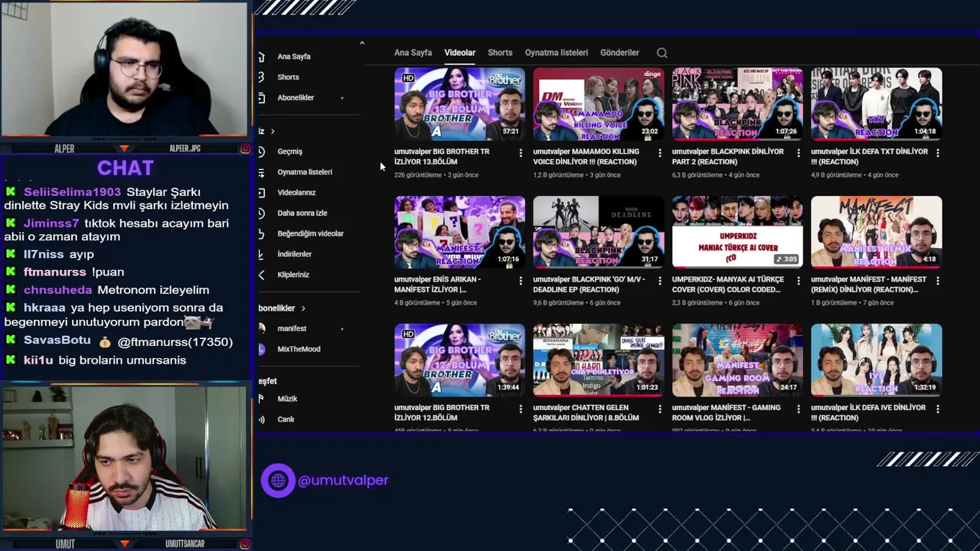
Task: Click the SeliiSelima1903 chat username
Action: (72, 192)
